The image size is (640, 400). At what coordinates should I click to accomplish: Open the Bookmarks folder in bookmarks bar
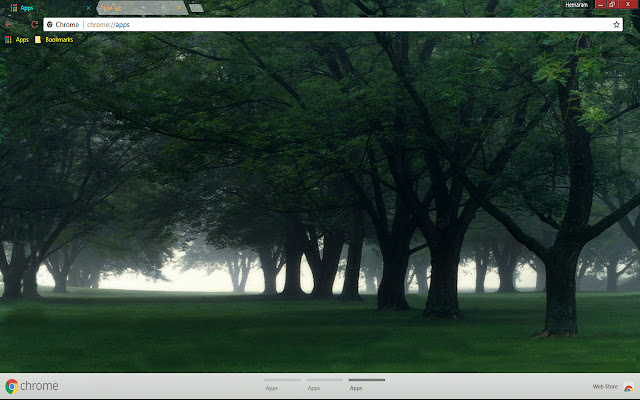point(54,40)
